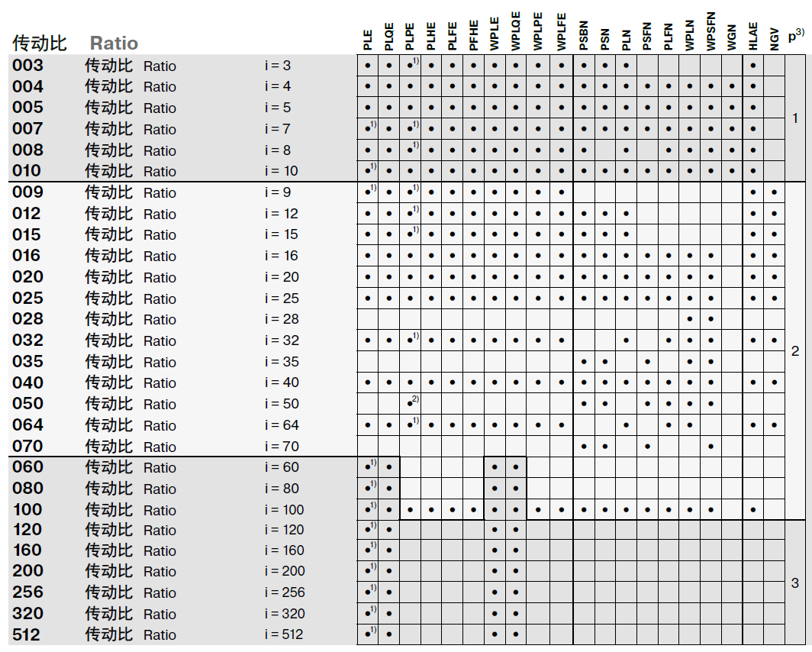The image size is (812, 652).
Task: Click the WPLQE column header
Action: click(x=517, y=32)
